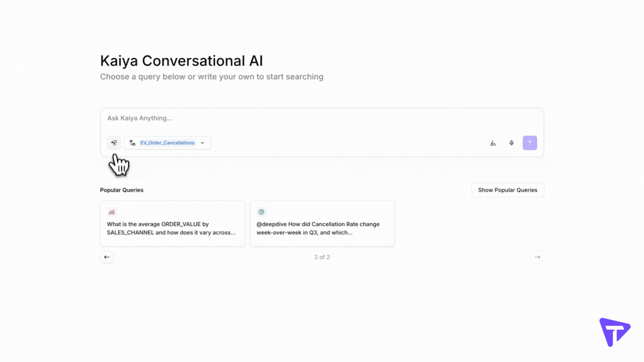644x362 pixels.
Task: Click the purple send arrow button
Action: pyautogui.click(x=530, y=143)
